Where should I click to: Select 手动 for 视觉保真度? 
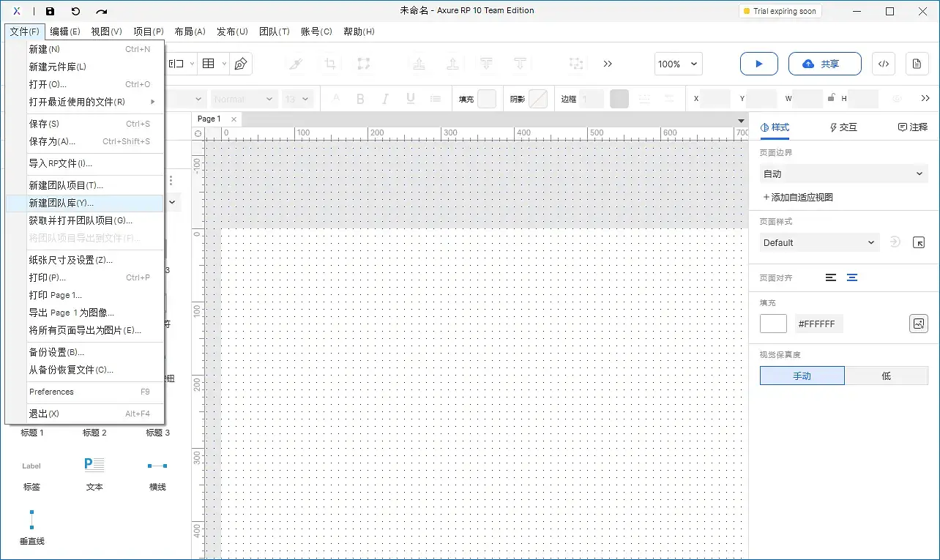(802, 375)
